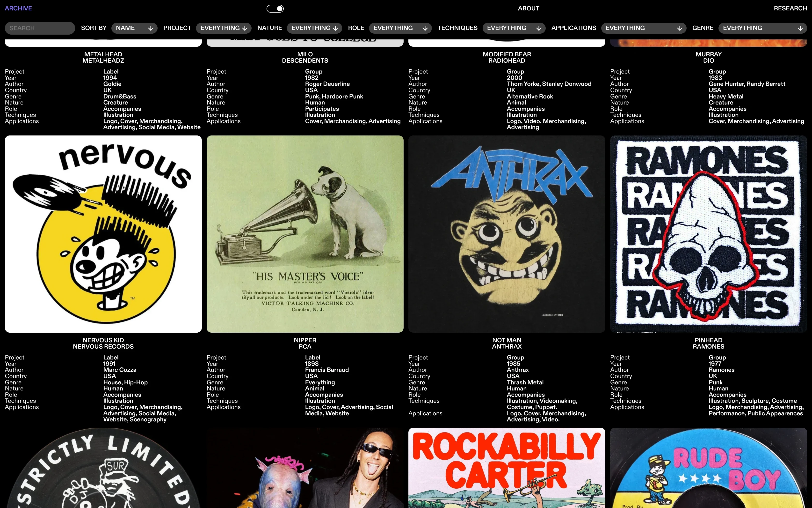Screen dimensions: 812x508
Task: Click the MODIFIED BEAR RADIOHEAD title
Action: coord(507,58)
